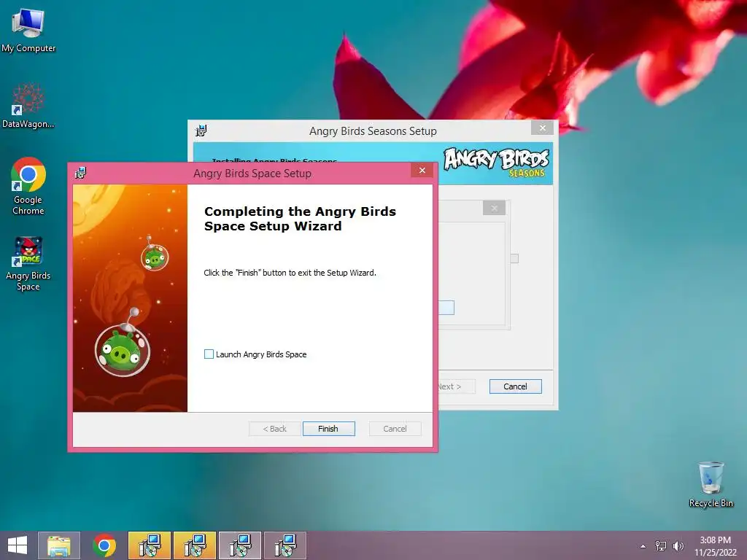Switch to the second installer taskbar item
The image size is (747, 560).
tap(195, 545)
